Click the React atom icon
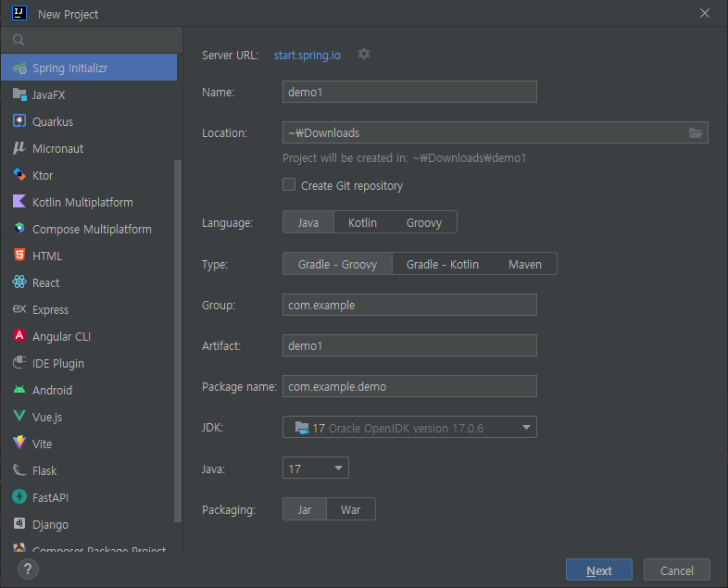 (19, 281)
